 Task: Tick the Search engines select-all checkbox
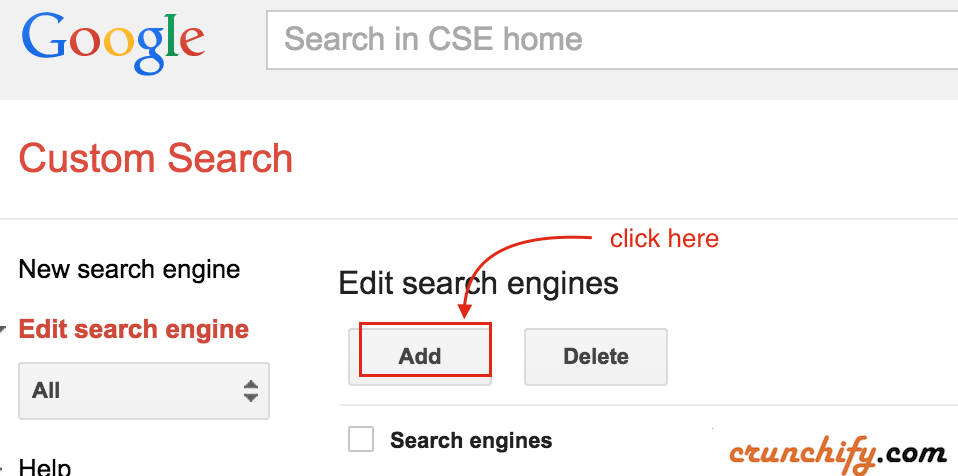click(x=361, y=439)
